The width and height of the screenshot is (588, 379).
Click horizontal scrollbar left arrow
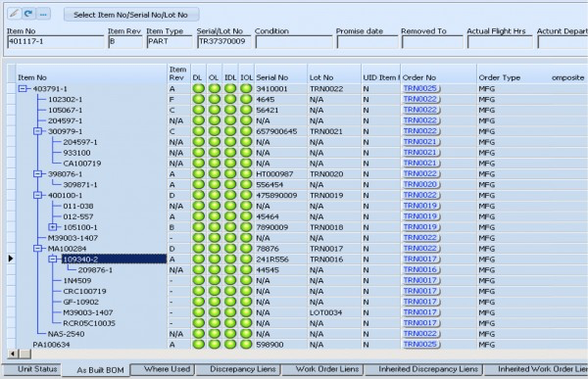coord(13,354)
